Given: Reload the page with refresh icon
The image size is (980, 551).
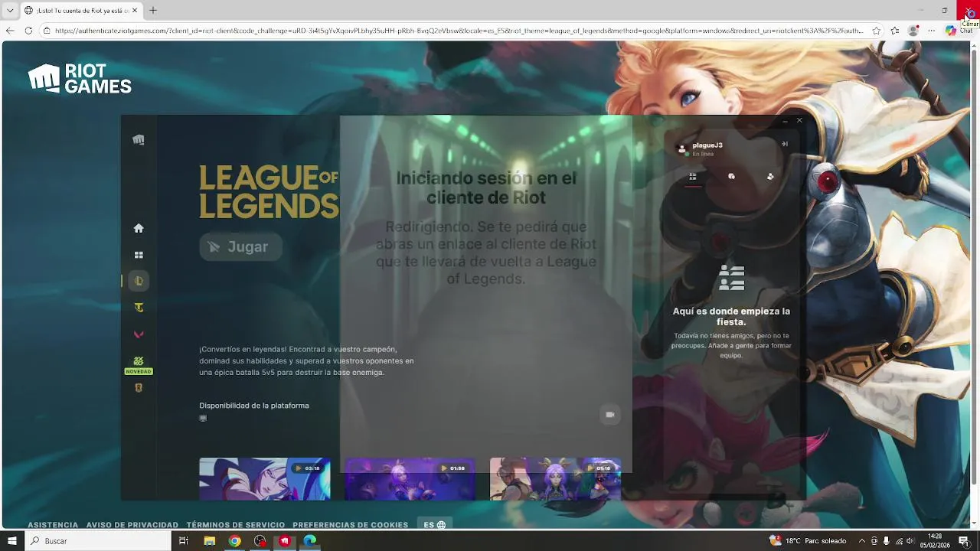Looking at the screenshot, I should [28, 31].
